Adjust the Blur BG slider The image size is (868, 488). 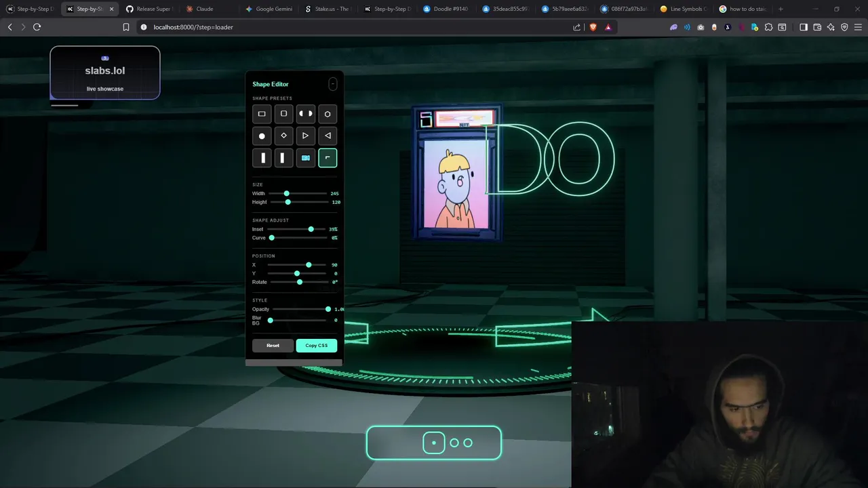tap(298, 320)
